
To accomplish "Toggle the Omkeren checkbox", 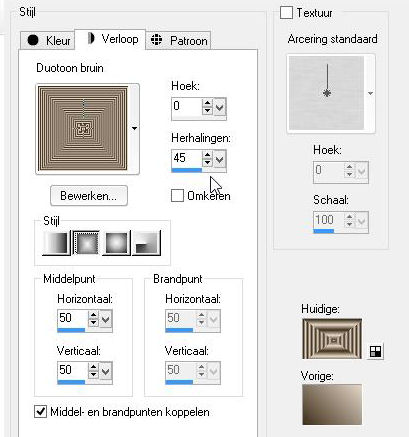I will [177, 196].
